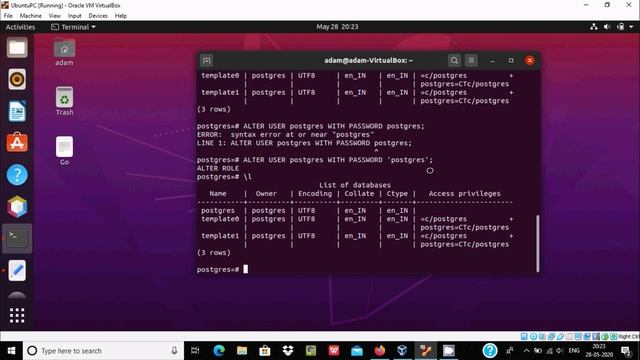The image size is (640, 360).
Task: Open Windows notification center
Action: [626, 351]
